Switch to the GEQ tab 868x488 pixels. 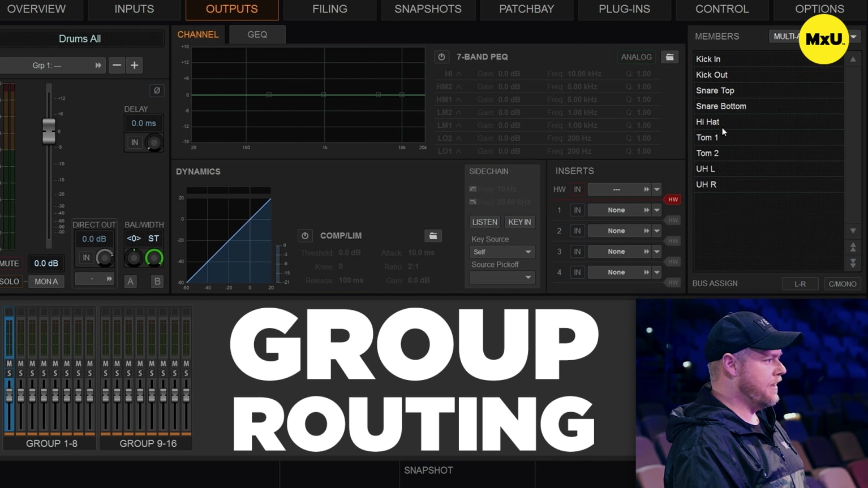(257, 34)
